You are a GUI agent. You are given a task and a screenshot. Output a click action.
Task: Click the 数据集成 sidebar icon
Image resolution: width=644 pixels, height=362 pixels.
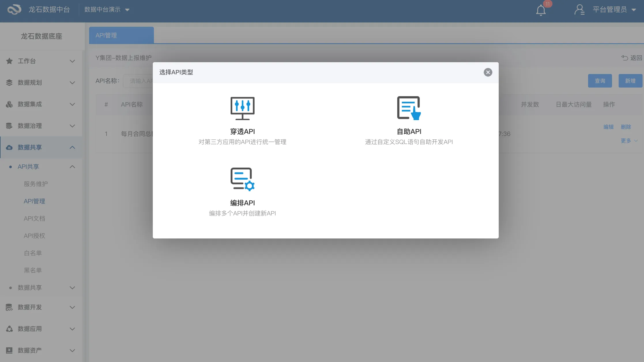coord(9,104)
